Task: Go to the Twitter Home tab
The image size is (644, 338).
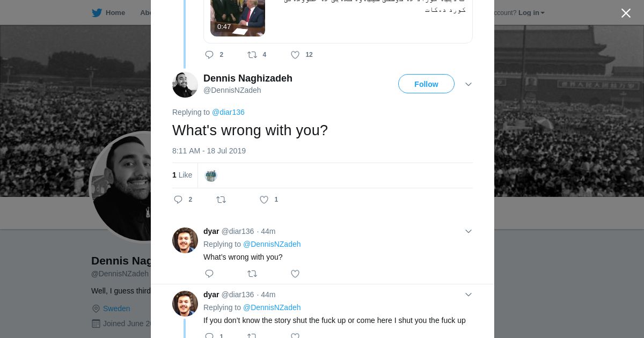Action: (x=108, y=13)
